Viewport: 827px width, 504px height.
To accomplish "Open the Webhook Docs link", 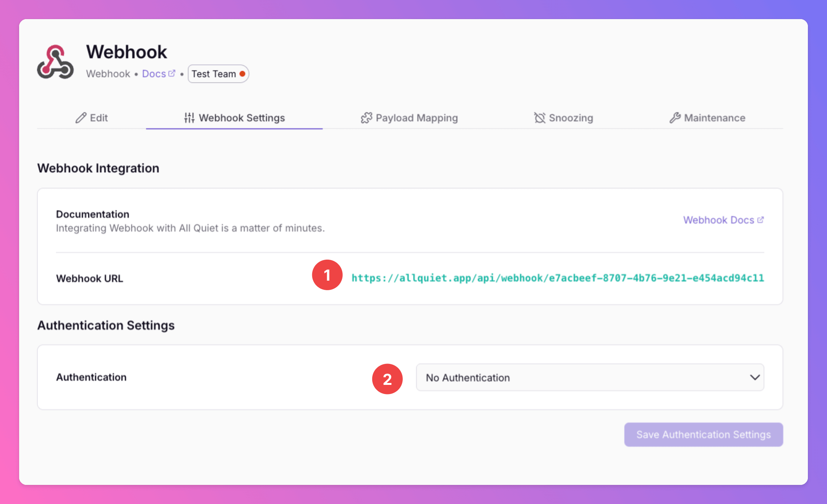I will click(718, 220).
